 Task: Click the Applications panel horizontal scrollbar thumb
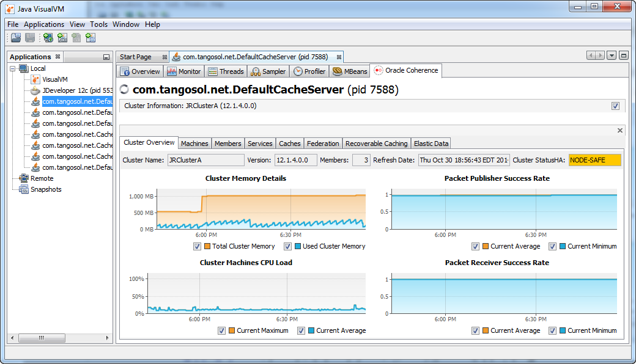point(42,338)
